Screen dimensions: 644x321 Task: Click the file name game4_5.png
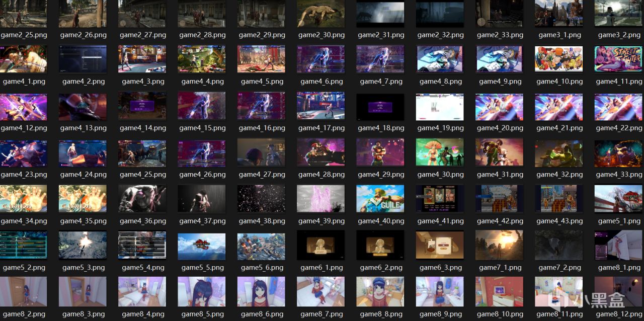[x=262, y=82]
